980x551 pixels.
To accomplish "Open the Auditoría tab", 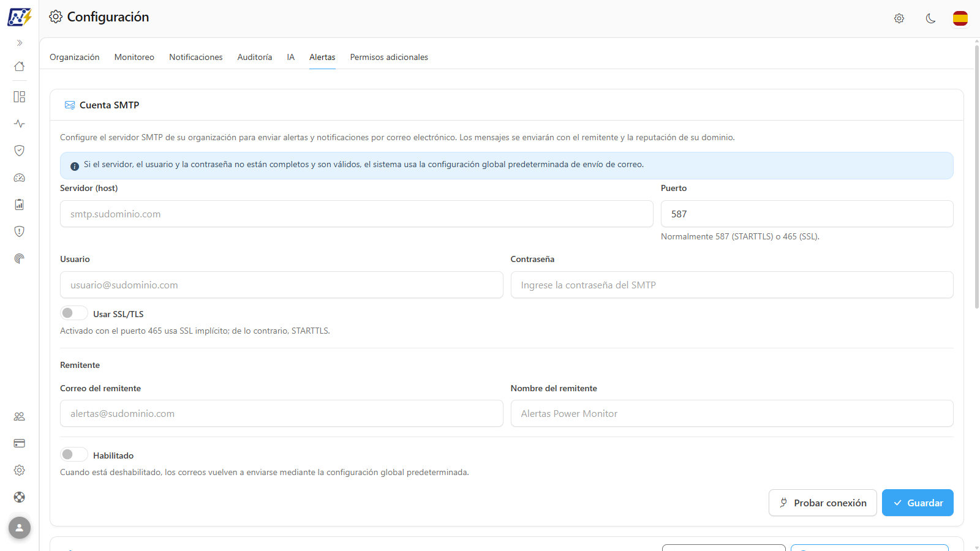I will (255, 57).
